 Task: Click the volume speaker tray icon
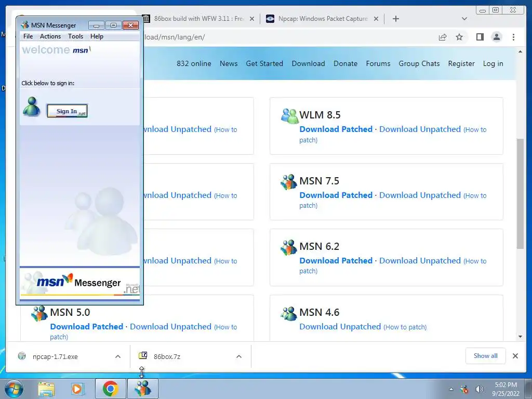[480, 389]
